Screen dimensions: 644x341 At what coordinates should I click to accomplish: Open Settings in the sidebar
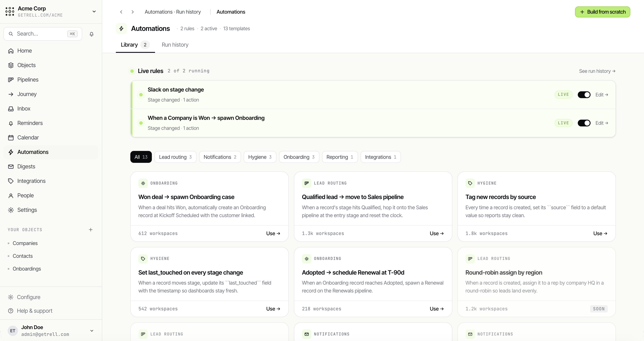[x=51, y=210]
